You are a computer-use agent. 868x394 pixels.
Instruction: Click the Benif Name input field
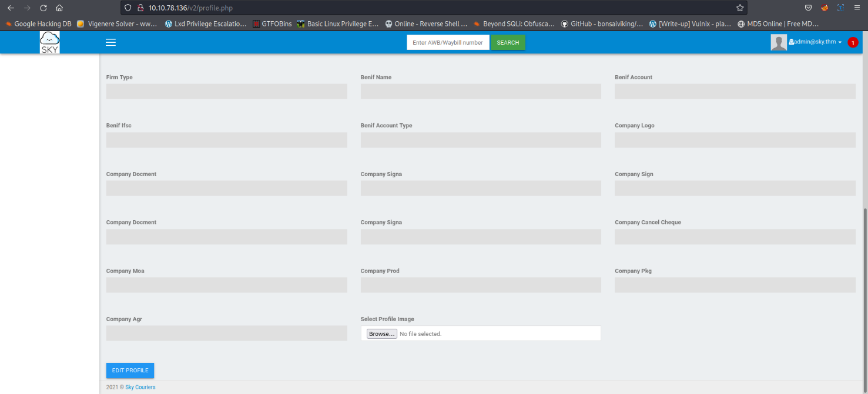click(481, 92)
